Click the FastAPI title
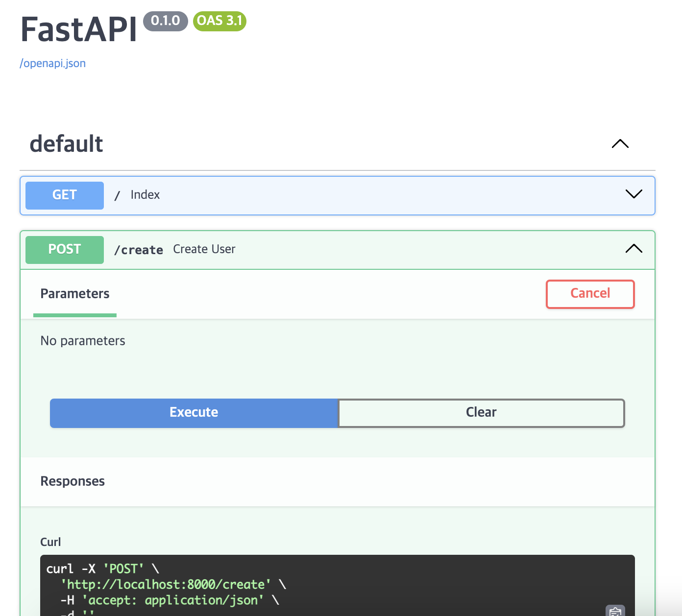Screen dimensions: 682x616 tap(79, 29)
